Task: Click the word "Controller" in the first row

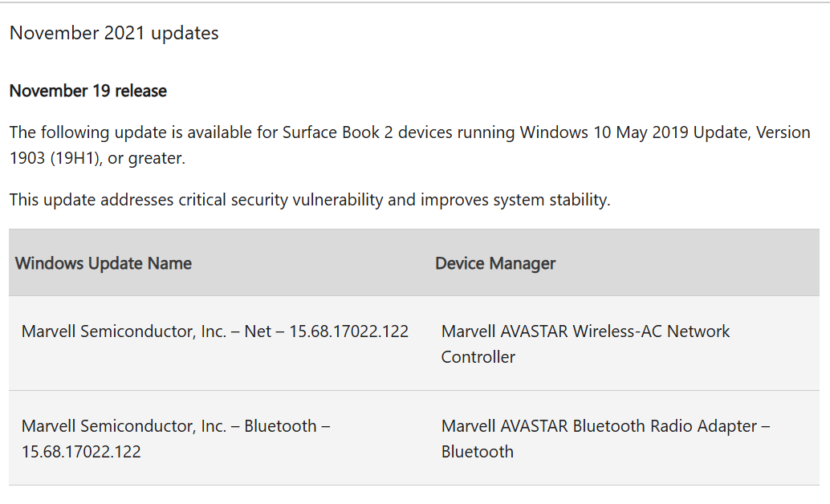Action: [x=478, y=357]
